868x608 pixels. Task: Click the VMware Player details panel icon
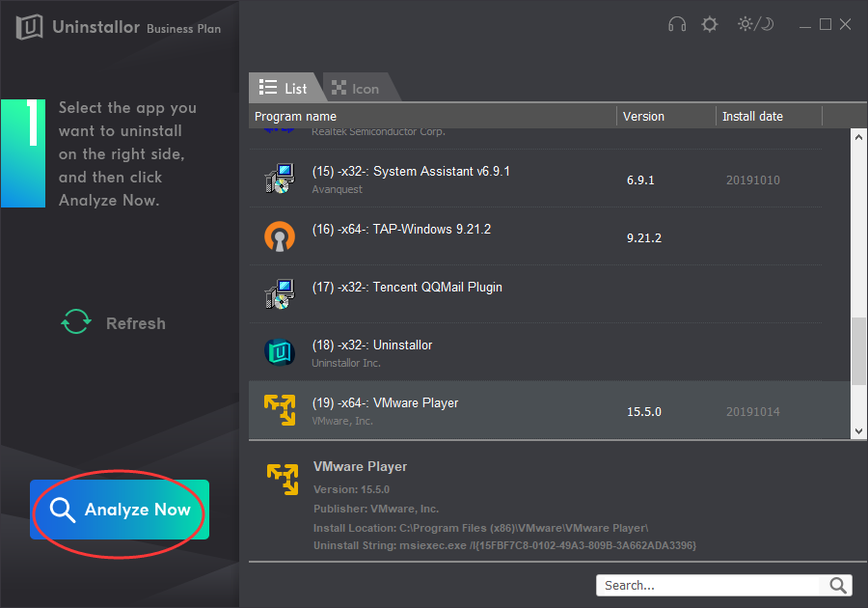[x=283, y=480]
